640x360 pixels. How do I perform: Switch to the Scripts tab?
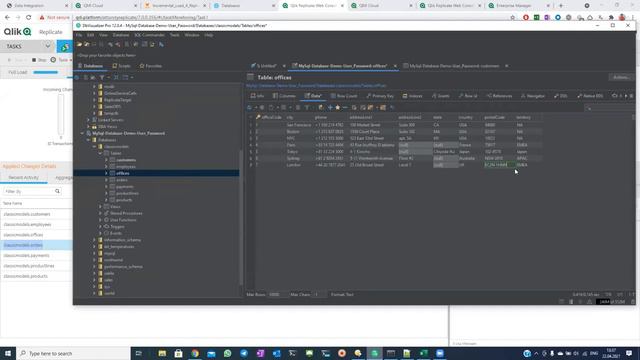[x=122, y=66]
